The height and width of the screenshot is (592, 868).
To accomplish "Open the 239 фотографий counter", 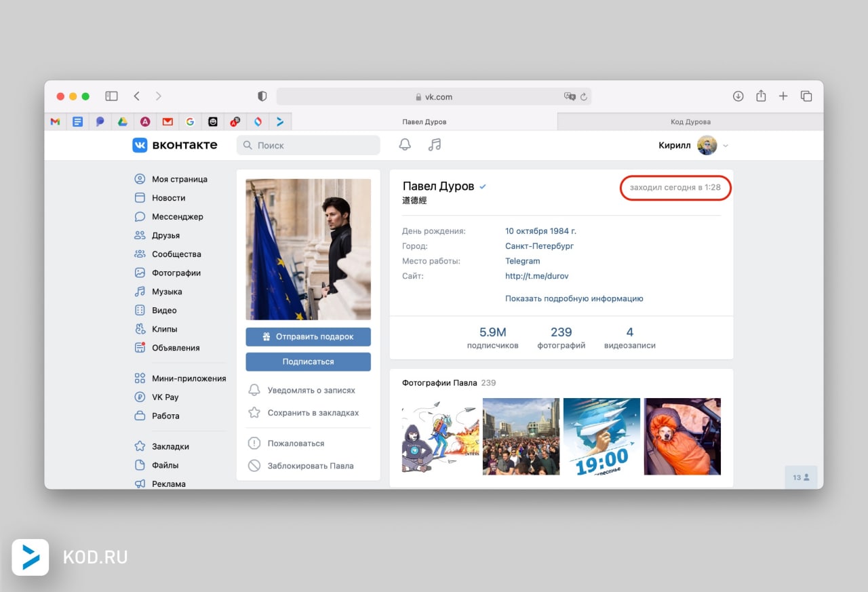I will coord(561,338).
